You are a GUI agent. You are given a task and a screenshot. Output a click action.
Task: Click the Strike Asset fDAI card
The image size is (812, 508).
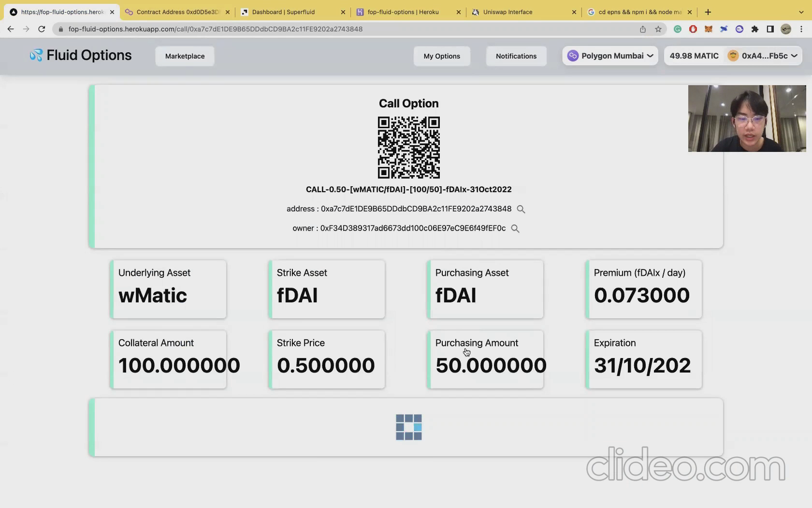pyautogui.click(x=327, y=289)
